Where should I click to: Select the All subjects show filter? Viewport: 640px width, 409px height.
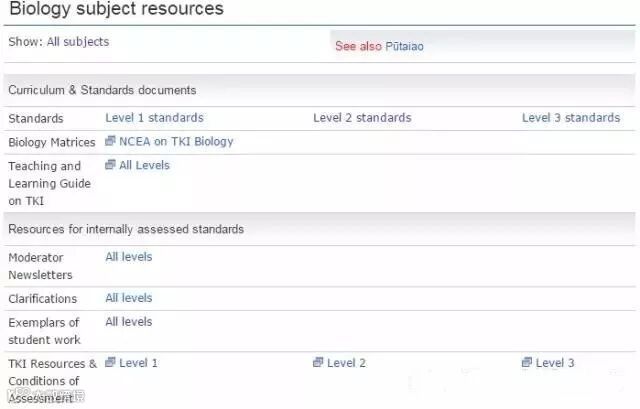78,42
